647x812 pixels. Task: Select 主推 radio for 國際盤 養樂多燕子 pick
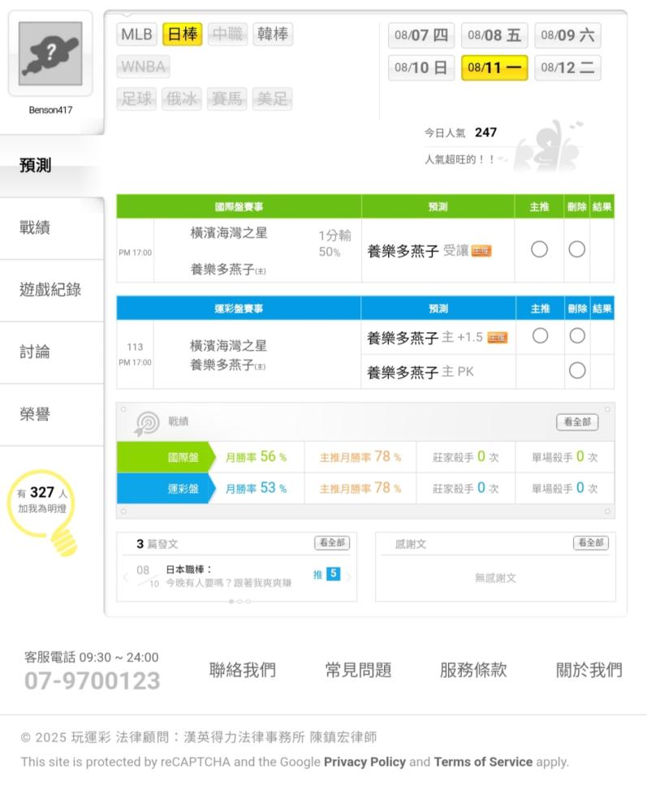[539, 249]
